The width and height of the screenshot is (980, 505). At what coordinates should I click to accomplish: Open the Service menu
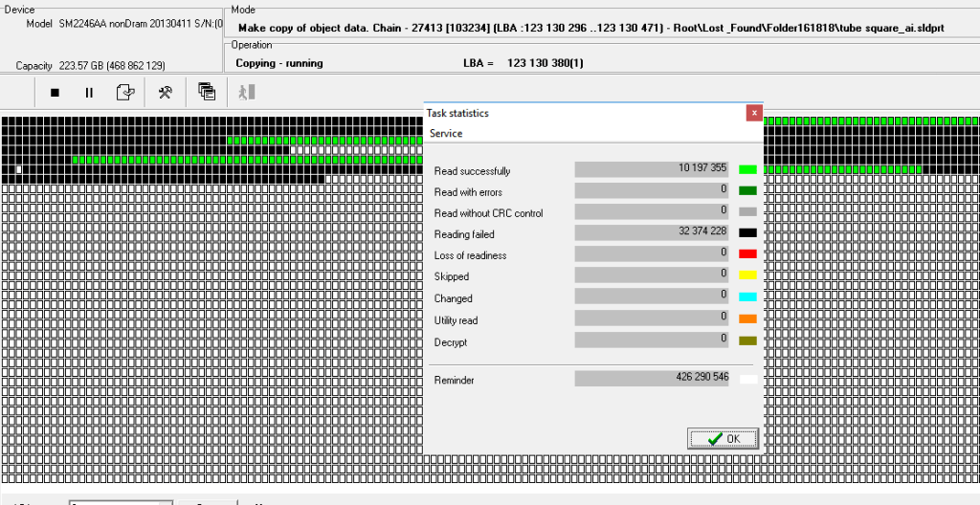tap(446, 134)
